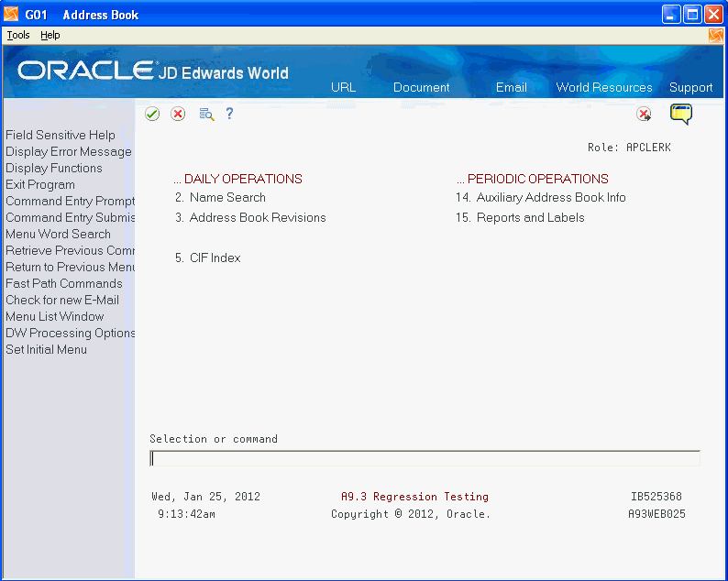Screen dimensions: 728x581
Task: Open the field search magnifier icon
Action: [x=206, y=115]
